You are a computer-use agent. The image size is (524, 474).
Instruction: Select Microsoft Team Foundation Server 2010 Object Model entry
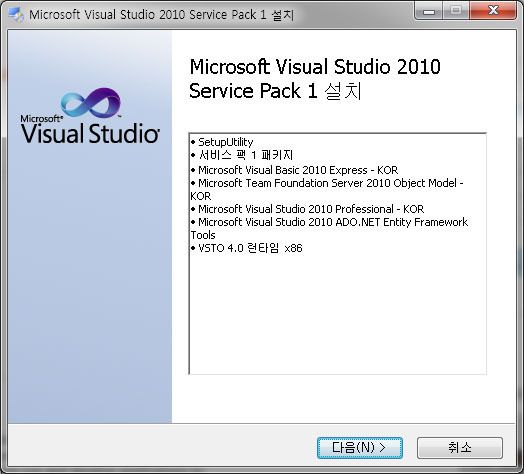327,190
